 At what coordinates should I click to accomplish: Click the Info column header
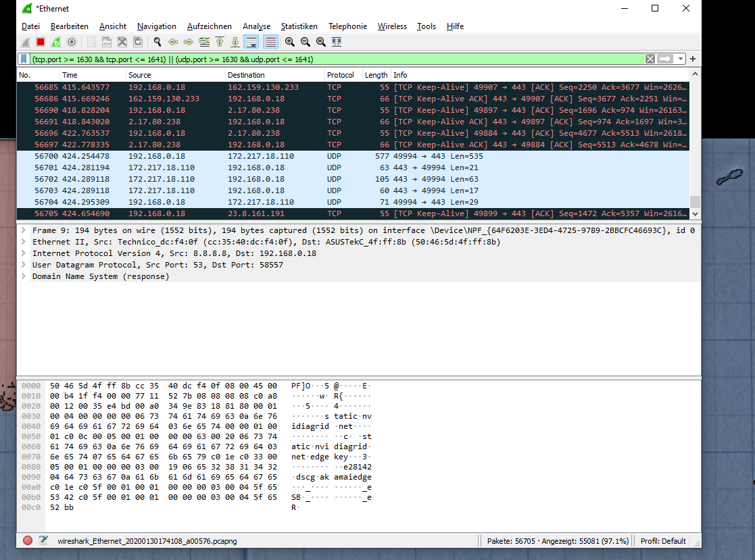click(x=540, y=75)
